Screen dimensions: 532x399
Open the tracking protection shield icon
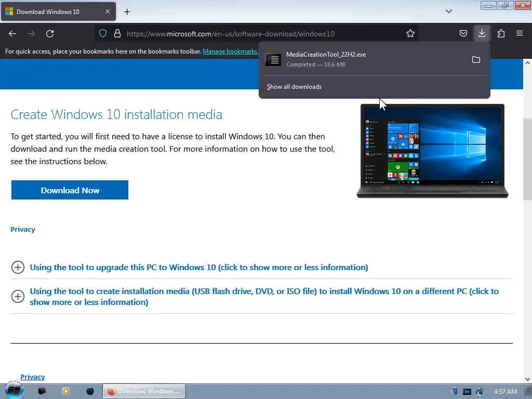(x=103, y=33)
